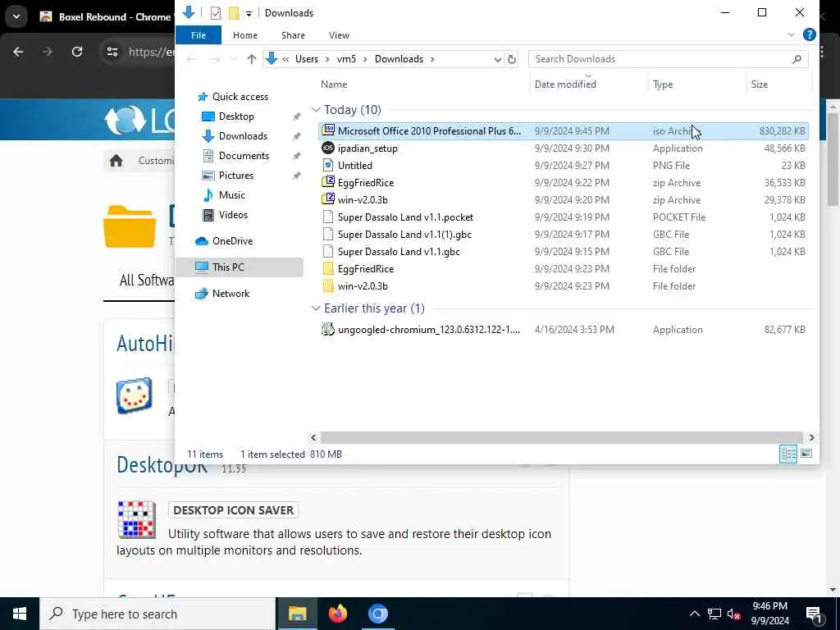840x630 pixels.
Task: Select Documents in navigation pane
Action: (x=244, y=155)
